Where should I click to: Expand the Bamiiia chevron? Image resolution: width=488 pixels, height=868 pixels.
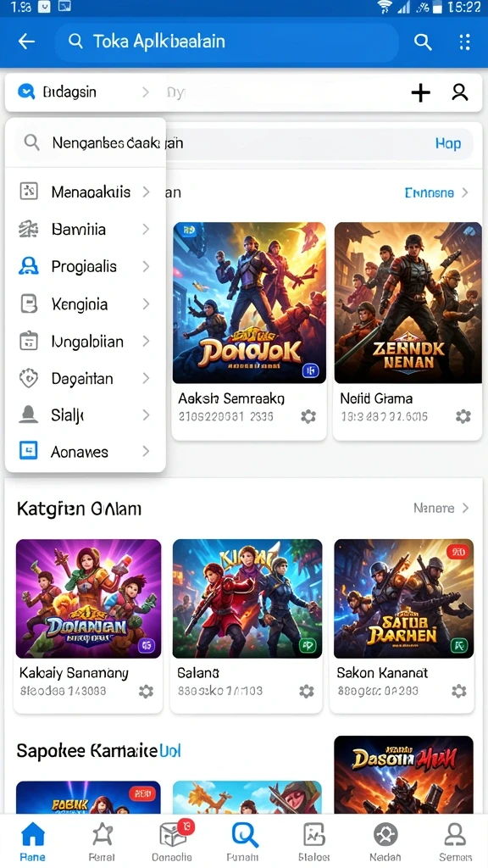(146, 229)
